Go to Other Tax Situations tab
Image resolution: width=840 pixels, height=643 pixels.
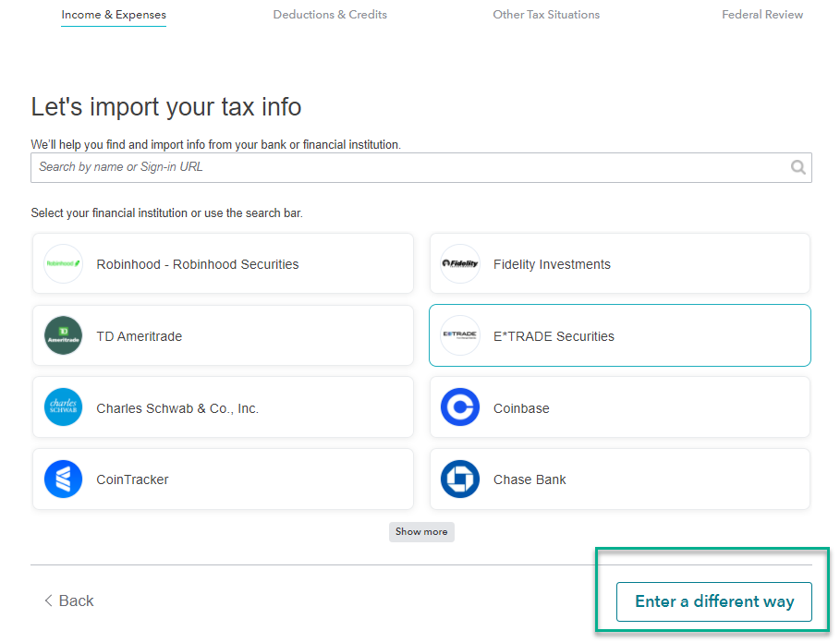[x=546, y=15]
